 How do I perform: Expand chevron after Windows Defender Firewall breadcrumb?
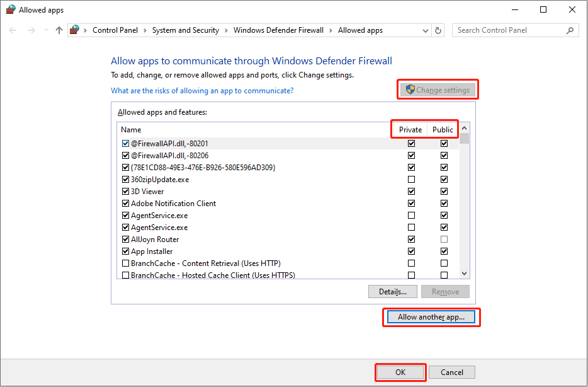point(331,30)
